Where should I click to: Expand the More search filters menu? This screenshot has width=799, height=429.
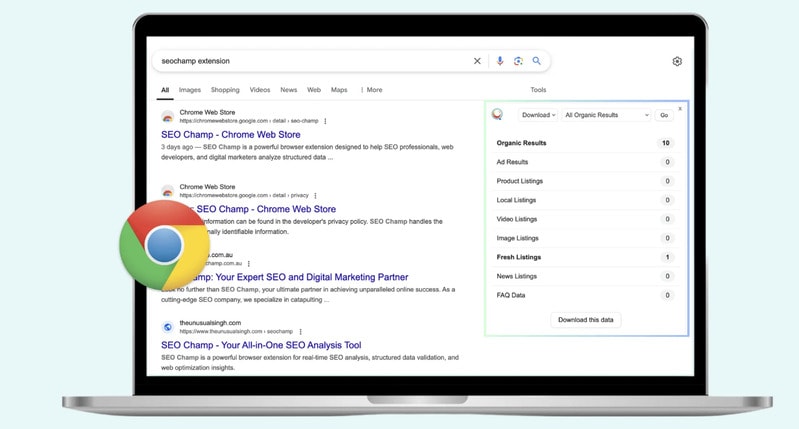click(371, 90)
